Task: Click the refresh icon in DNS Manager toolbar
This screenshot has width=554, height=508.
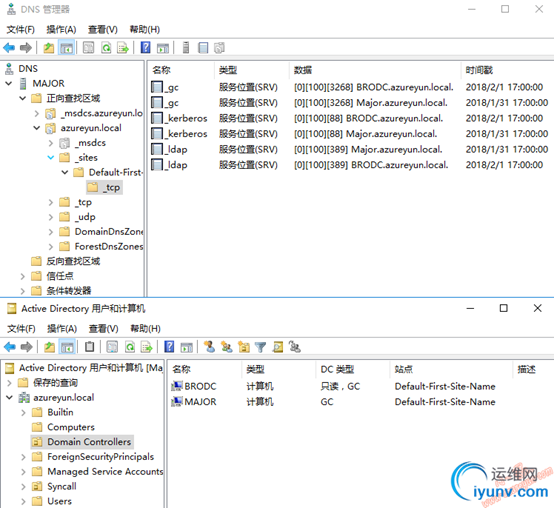Action: point(106,48)
